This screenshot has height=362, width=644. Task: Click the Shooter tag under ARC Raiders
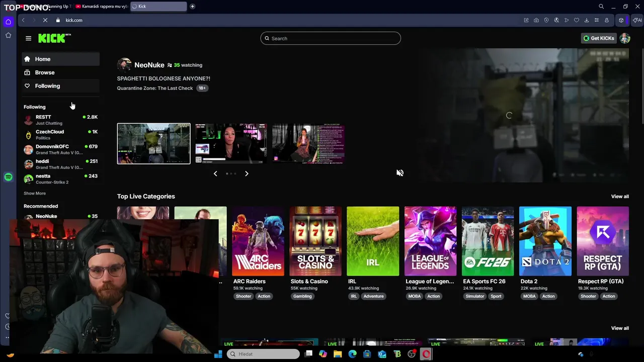(244, 296)
